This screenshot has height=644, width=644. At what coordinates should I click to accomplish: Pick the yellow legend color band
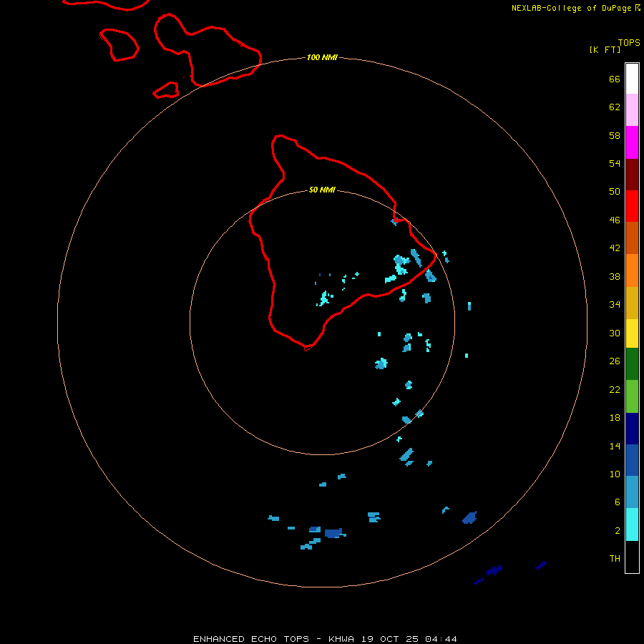click(632, 333)
